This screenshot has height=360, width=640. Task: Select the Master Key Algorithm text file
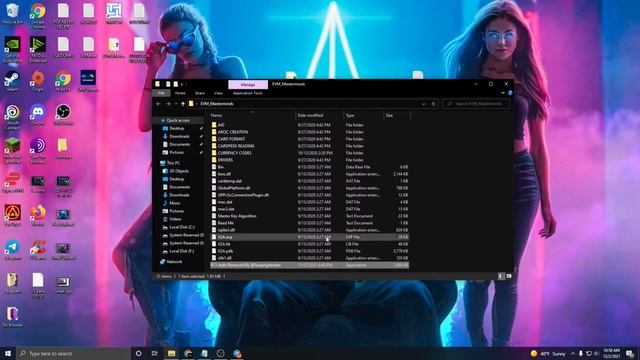click(237, 216)
